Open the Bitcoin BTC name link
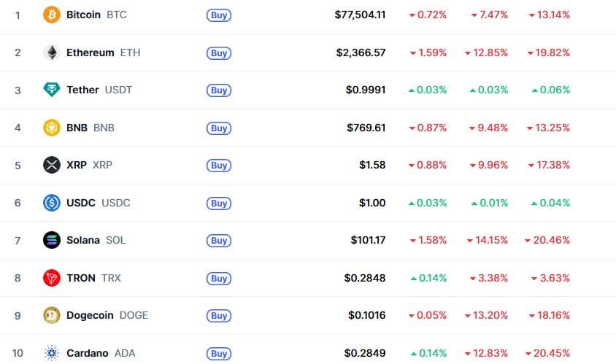This screenshot has width=616, height=364. click(x=95, y=15)
